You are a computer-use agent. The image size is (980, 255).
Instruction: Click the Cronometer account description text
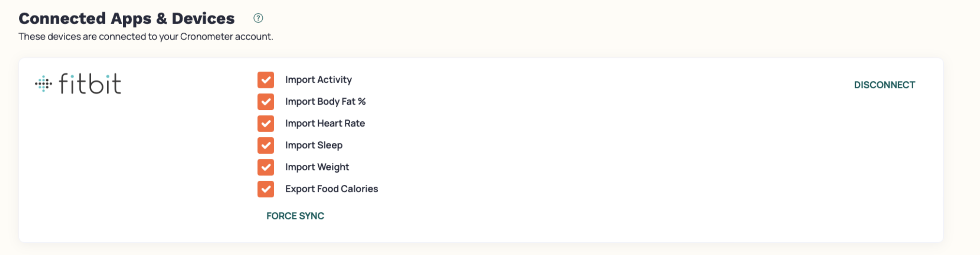[x=146, y=37]
